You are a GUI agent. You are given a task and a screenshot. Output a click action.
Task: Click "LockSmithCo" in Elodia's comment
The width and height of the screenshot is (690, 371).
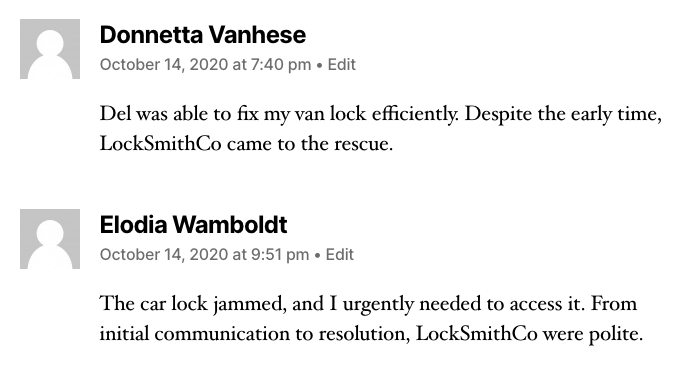point(477,334)
